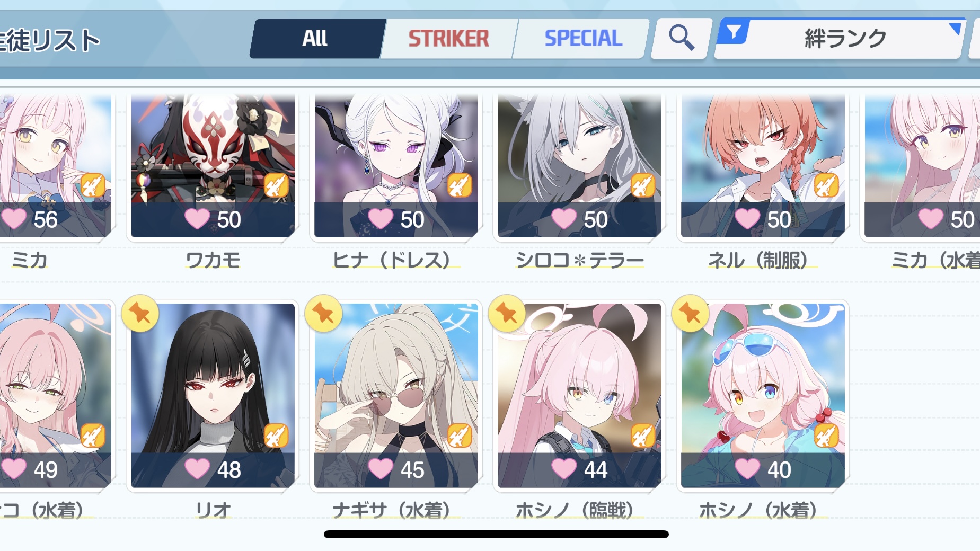Toggle pin badge on ホシノ（臨戦） card
This screenshot has width=980, height=551.
tap(507, 314)
